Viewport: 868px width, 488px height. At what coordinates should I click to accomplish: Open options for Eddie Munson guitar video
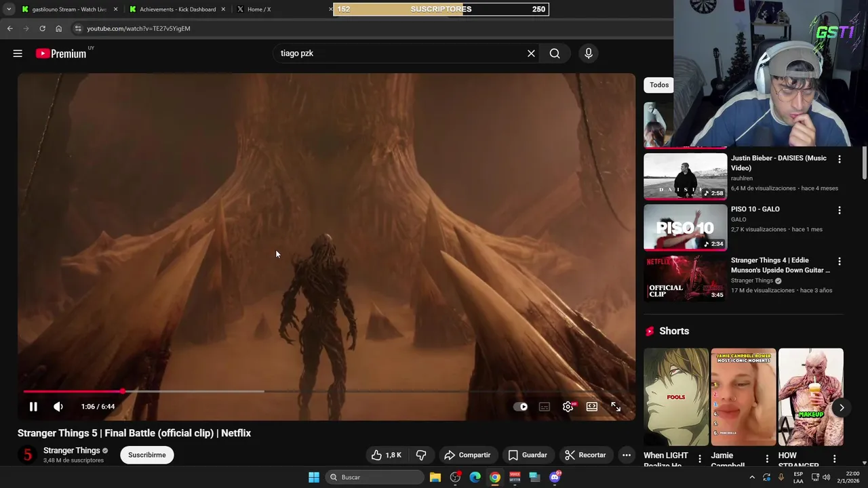840,262
